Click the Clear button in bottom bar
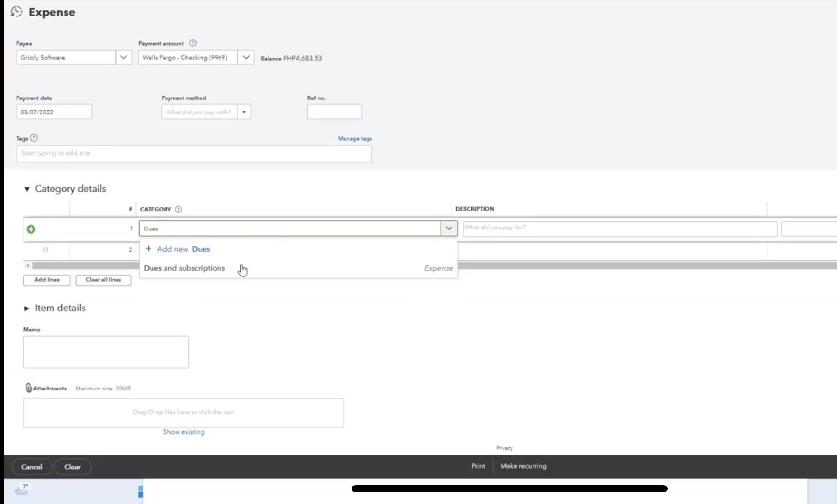The width and height of the screenshot is (837, 504). click(72, 467)
